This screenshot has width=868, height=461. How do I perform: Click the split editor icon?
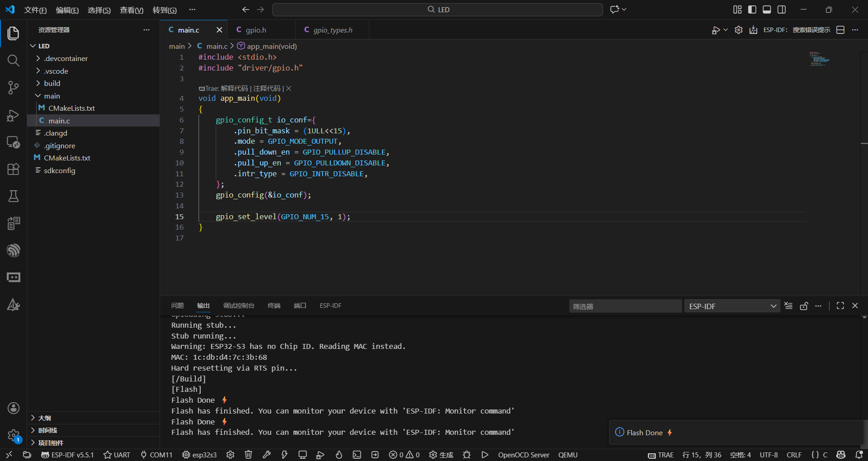click(840, 30)
